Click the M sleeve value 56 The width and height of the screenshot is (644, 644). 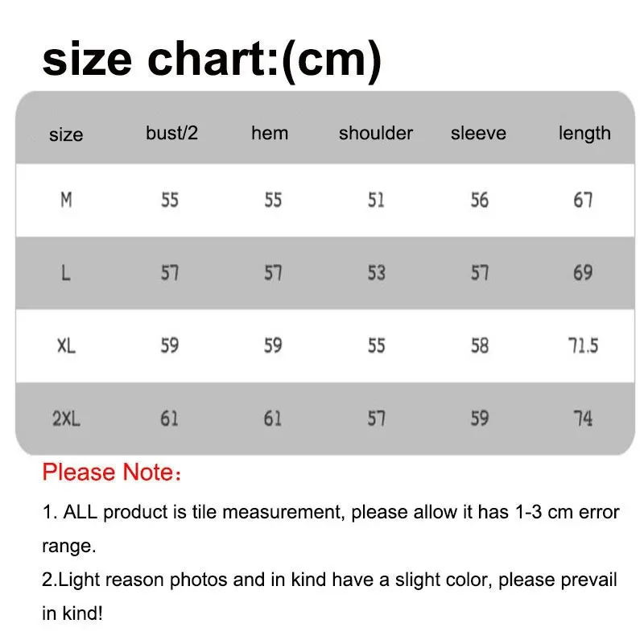pyautogui.click(x=479, y=200)
